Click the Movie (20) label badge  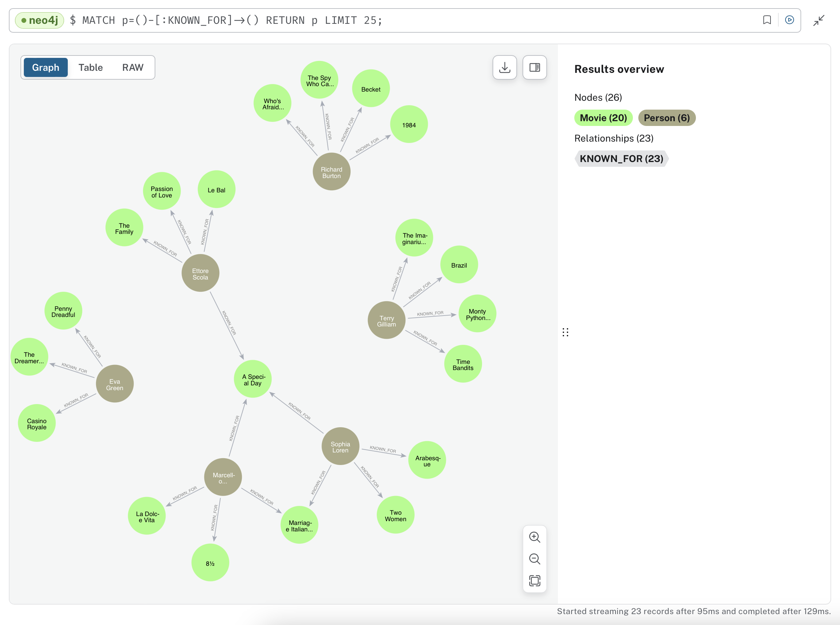603,118
